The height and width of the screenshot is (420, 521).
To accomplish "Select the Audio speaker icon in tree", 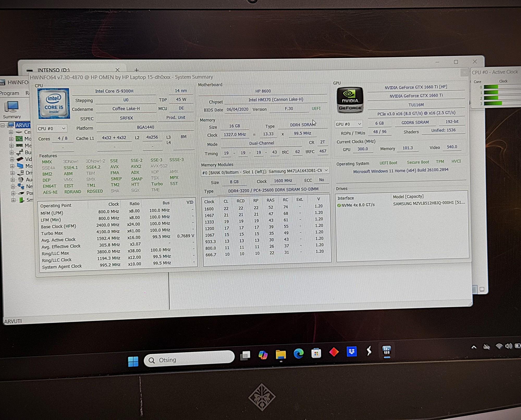I will tap(21, 180).
